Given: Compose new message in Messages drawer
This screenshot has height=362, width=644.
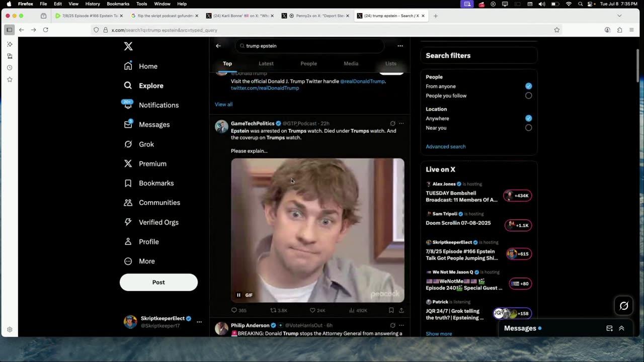Looking at the screenshot, I should [x=609, y=328].
